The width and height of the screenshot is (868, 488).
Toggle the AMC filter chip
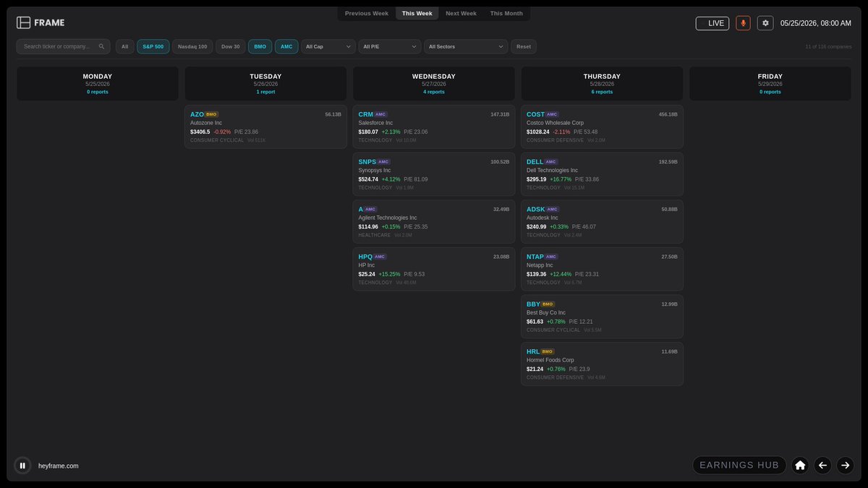tap(286, 46)
